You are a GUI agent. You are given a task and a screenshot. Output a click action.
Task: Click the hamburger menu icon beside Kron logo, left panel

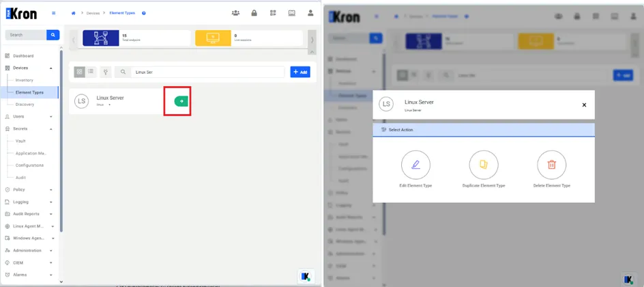[53, 13]
